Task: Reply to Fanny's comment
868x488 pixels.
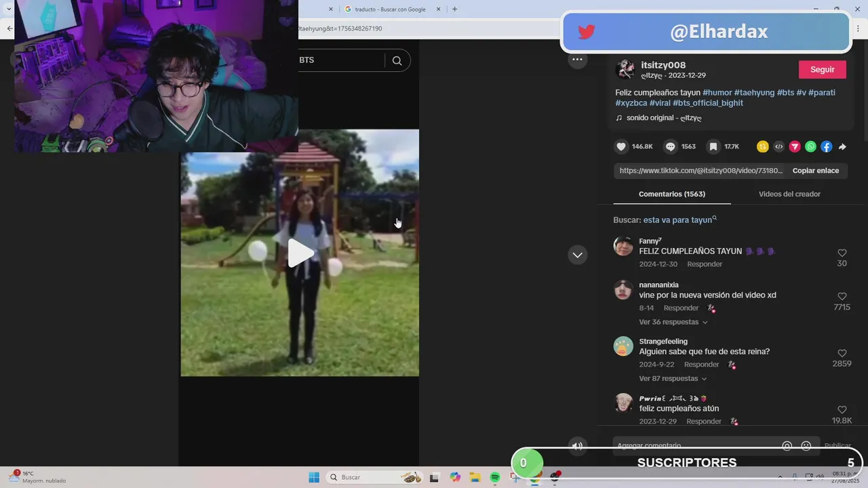Action: coord(705,264)
